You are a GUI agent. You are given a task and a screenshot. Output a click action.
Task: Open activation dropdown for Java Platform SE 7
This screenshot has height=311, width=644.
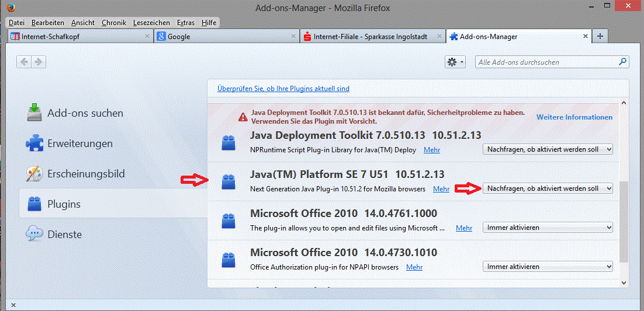pyautogui.click(x=548, y=188)
